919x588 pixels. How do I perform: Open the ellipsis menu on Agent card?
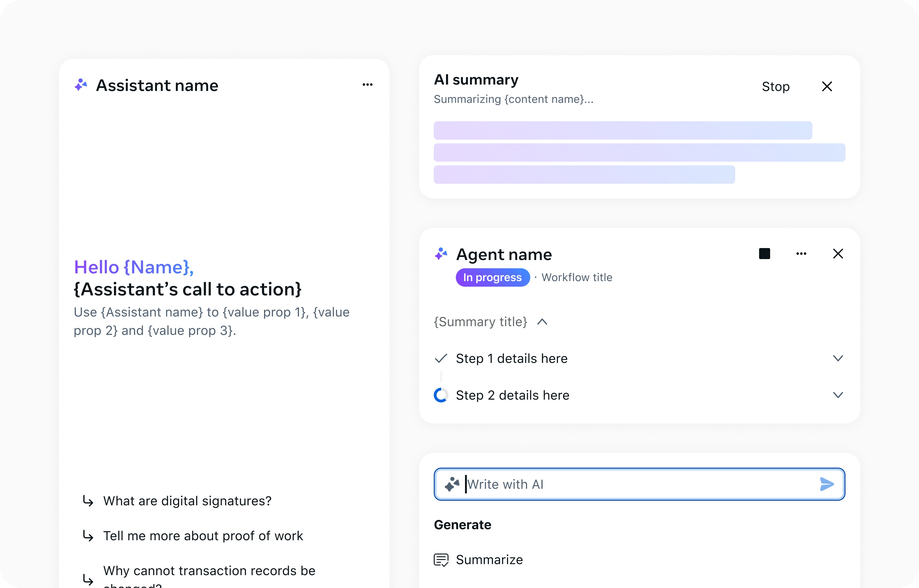(x=801, y=253)
